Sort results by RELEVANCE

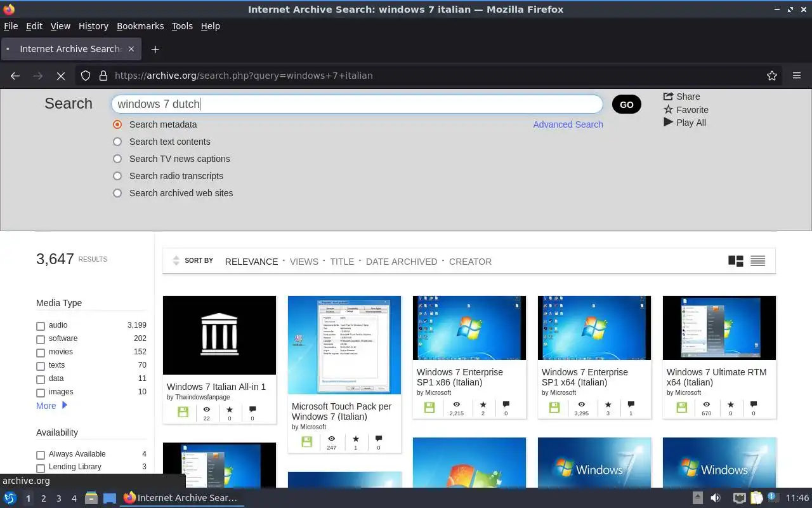[251, 261]
